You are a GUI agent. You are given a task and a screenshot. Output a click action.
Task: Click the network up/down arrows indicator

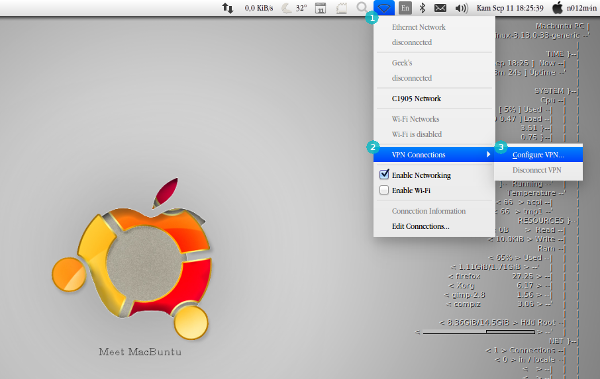(228, 8)
